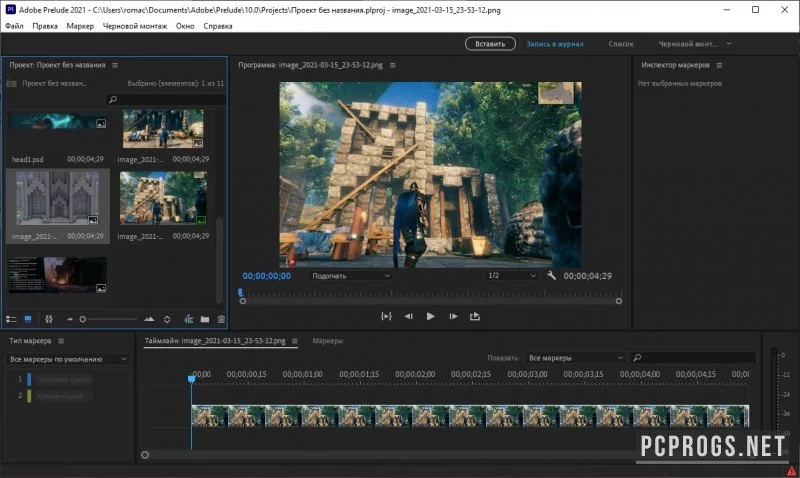The image size is (800, 478).
Task: Click the Проект без назван... breadcrumb
Action: pos(54,83)
